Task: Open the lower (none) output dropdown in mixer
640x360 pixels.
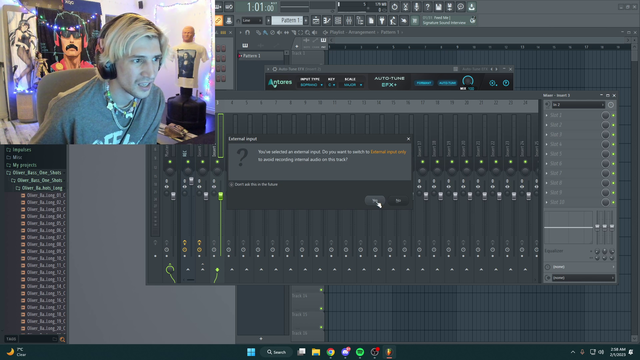Action: coord(583,278)
